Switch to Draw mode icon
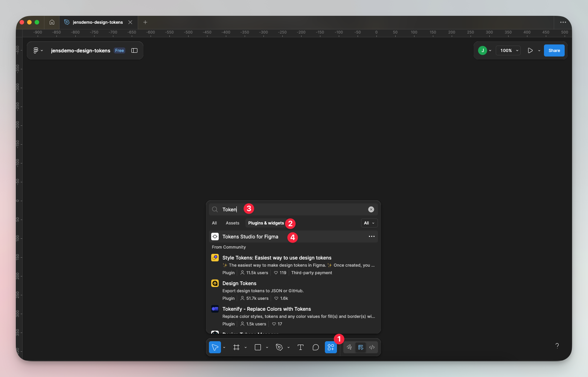Viewport: 588px width, 377px height. (349, 347)
